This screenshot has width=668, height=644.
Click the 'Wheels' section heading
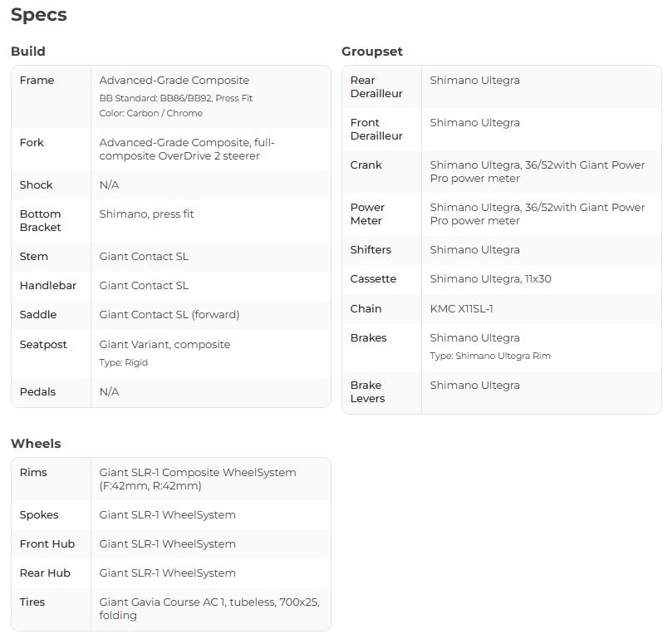click(x=37, y=444)
